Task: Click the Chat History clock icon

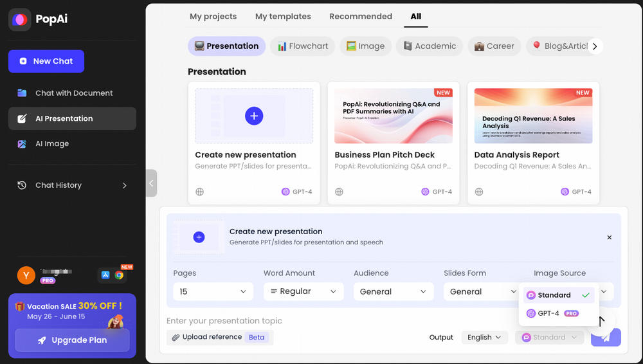Action: click(22, 185)
